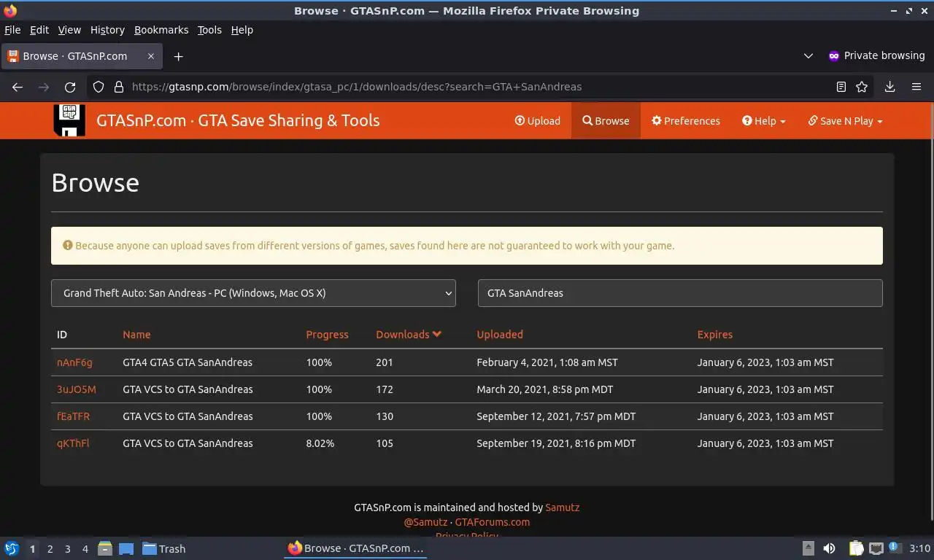This screenshot has width=934, height=560.
Task: Open save fEaTFR
Action: click(x=74, y=416)
